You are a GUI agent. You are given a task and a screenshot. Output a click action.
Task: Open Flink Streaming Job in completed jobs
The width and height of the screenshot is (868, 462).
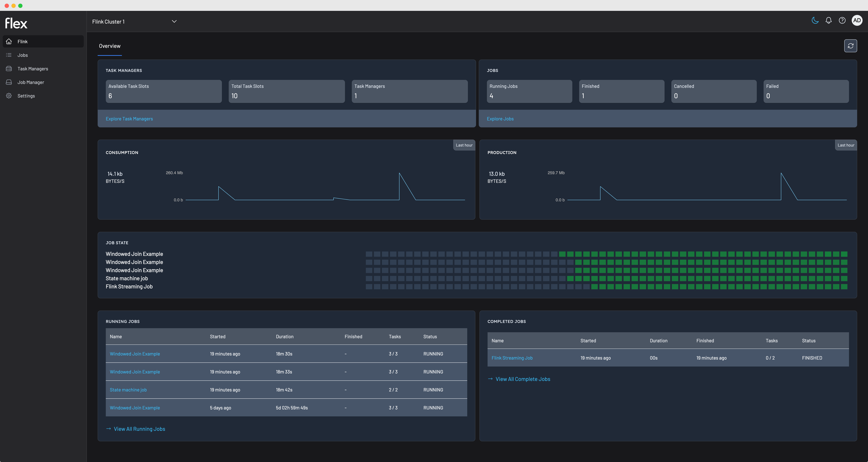[512, 358]
